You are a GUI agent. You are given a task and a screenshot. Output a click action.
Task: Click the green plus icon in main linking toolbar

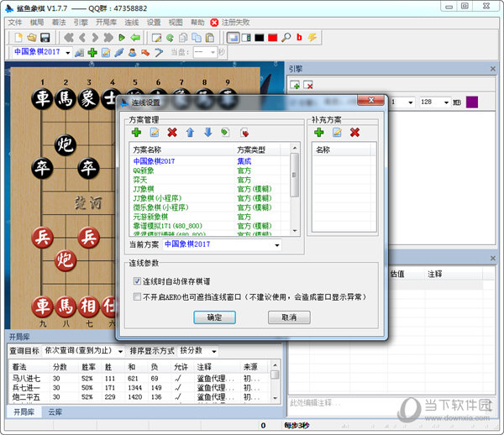coord(92,52)
